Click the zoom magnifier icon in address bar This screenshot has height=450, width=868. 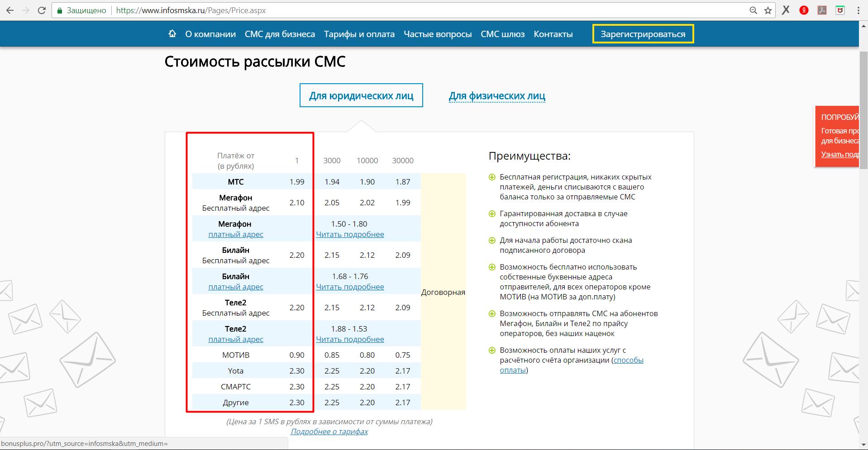click(x=753, y=10)
